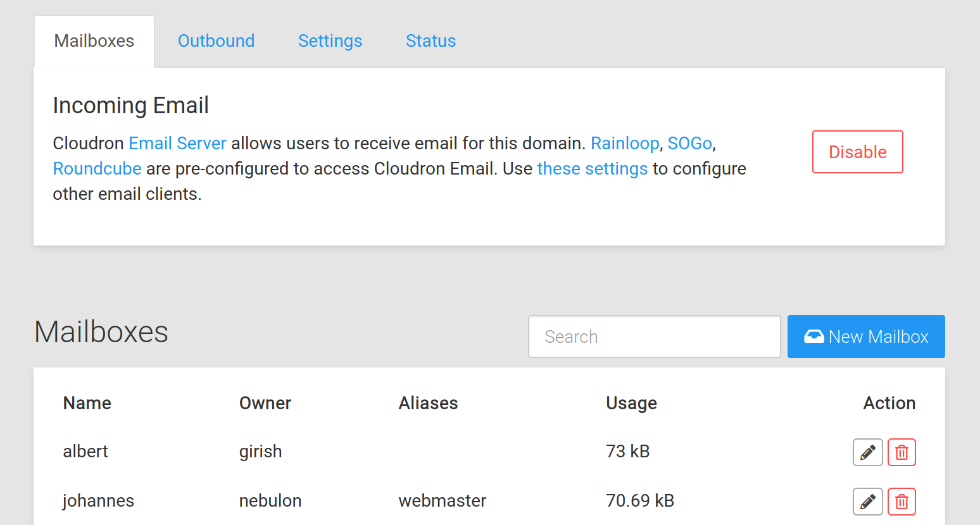The width and height of the screenshot is (980, 525).
Task: Click the New Mailbox button
Action: point(866,337)
